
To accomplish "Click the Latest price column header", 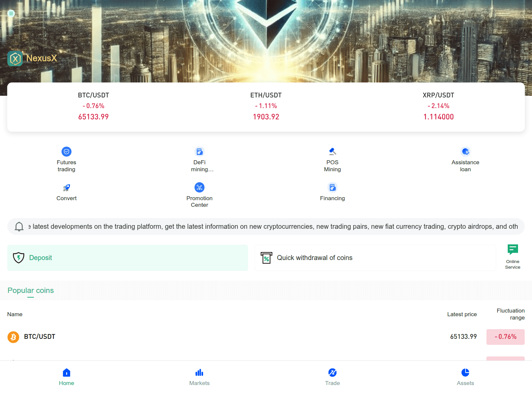I will point(462,314).
